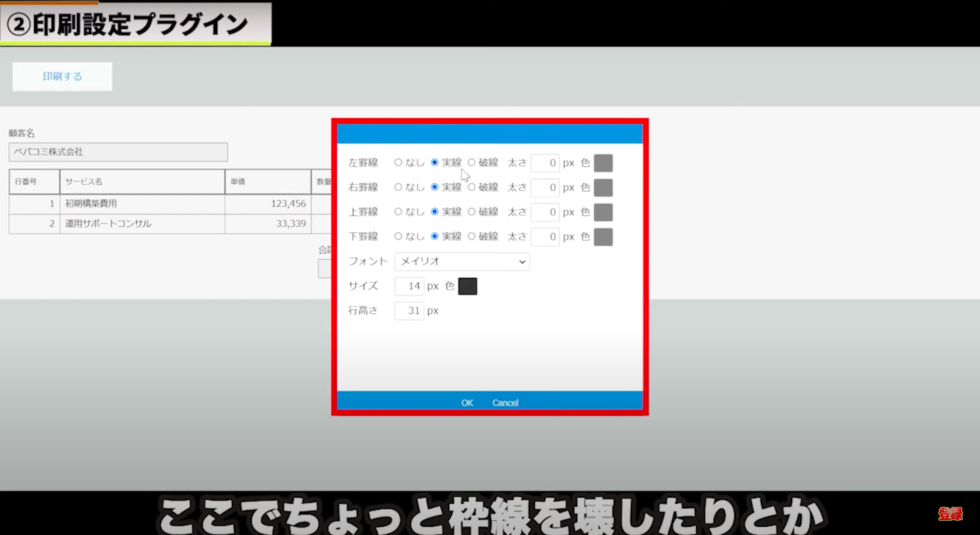Click the 印刷する button
Image resolution: width=980 pixels, height=535 pixels.
(x=62, y=77)
